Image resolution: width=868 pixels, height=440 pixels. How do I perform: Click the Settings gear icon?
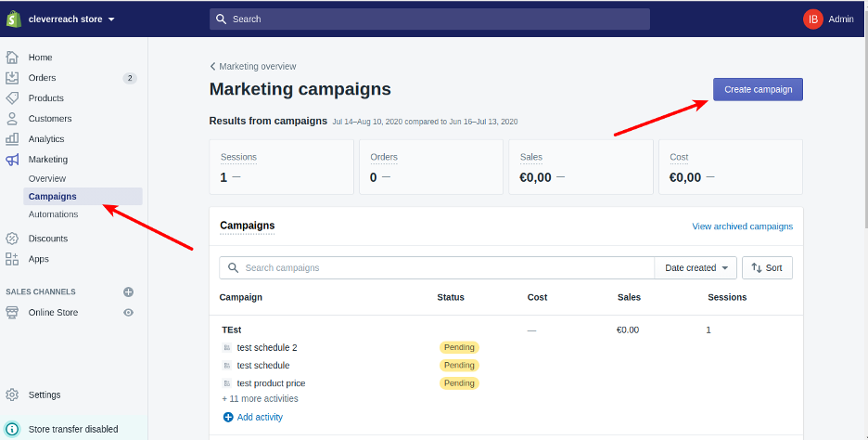click(x=12, y=395)
